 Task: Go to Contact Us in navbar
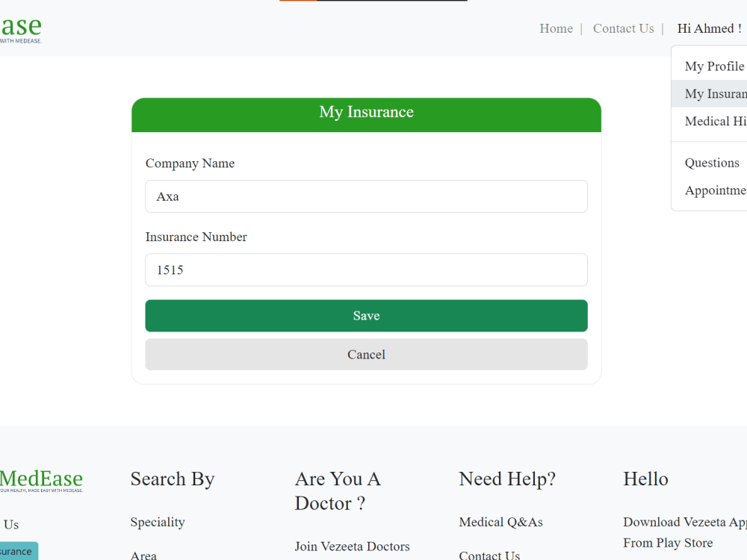(623, 28)
